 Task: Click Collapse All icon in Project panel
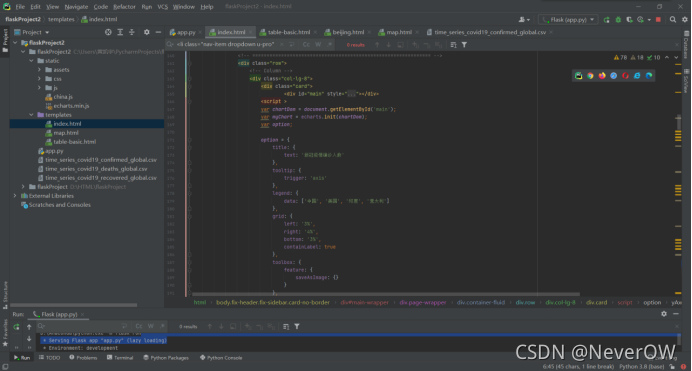132,32
